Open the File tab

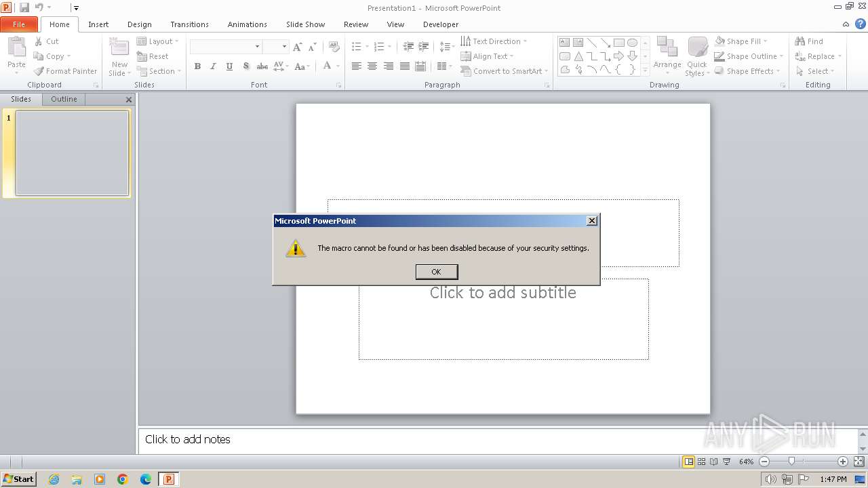click(19, 24)
